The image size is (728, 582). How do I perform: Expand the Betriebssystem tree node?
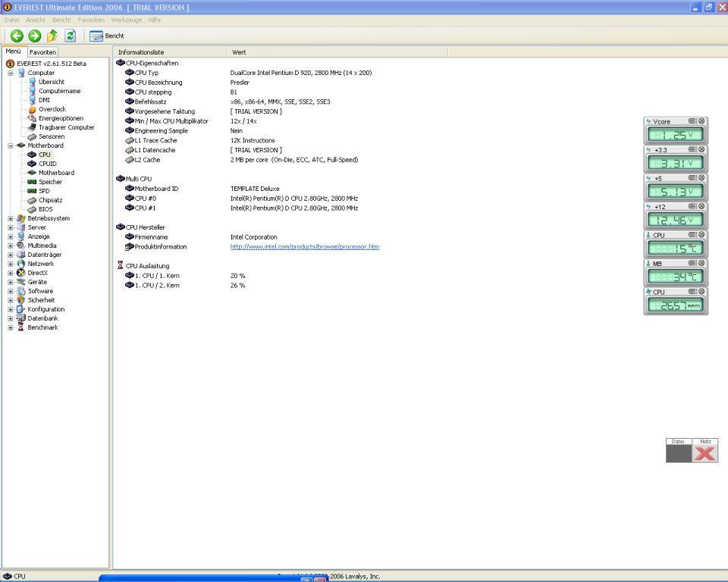(x=10, y=218)
